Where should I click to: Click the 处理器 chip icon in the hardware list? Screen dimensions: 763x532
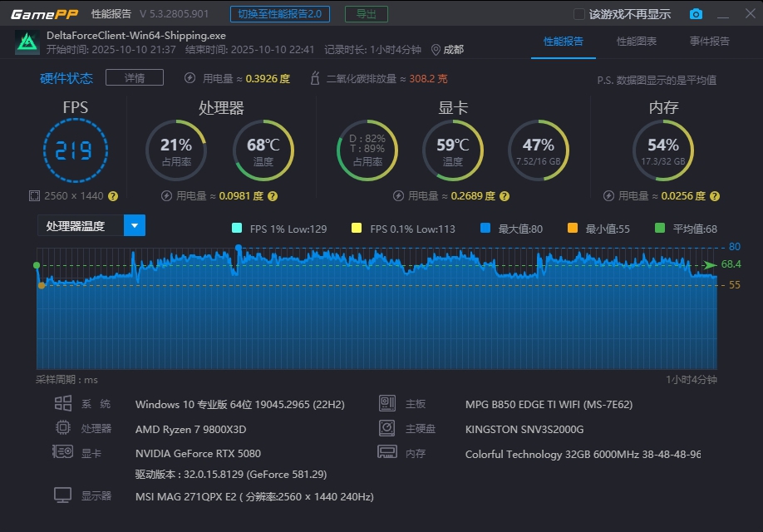(63, 427)
